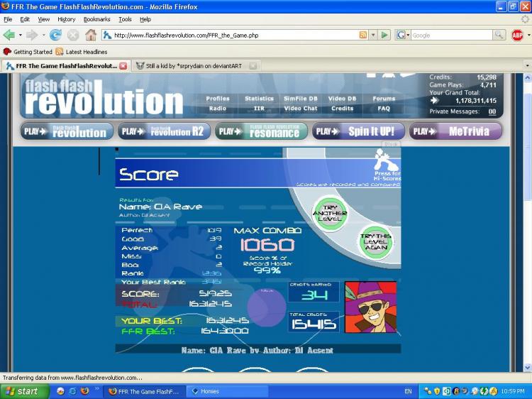Open the back history dropdown arrow
The image size is (532, 399).
click(x=21, y=35)
